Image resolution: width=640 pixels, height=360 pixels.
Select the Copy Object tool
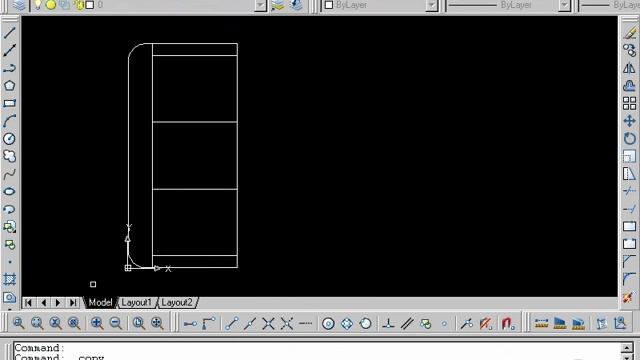[629, 50]
